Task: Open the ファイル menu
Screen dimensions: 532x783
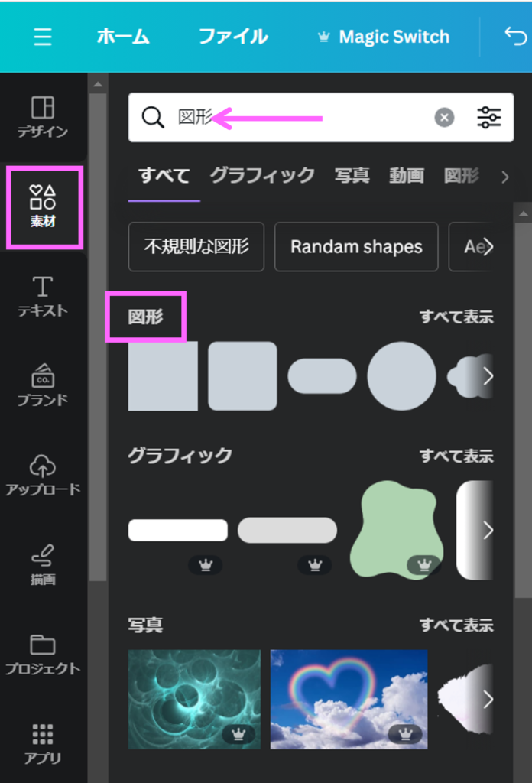Action: pyautogui.click(x=233, y=37)
